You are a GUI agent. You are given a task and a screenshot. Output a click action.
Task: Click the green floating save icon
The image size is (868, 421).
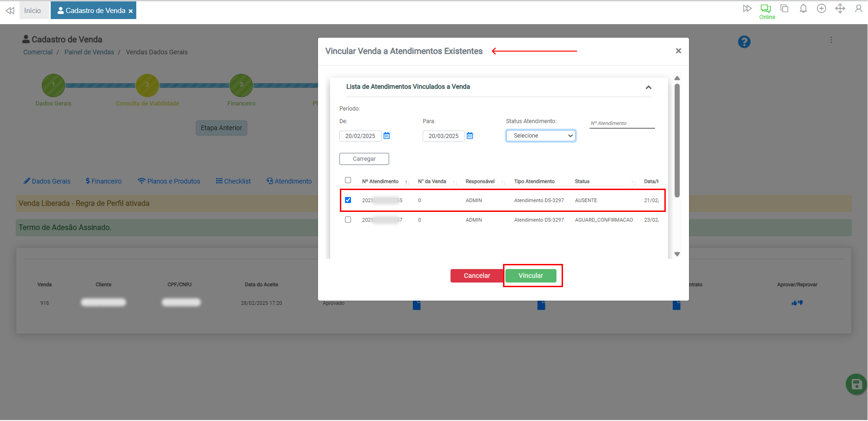pos(856,384)
